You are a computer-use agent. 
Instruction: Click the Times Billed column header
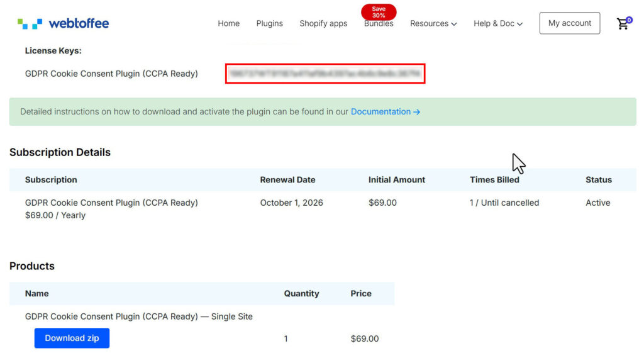494,179
